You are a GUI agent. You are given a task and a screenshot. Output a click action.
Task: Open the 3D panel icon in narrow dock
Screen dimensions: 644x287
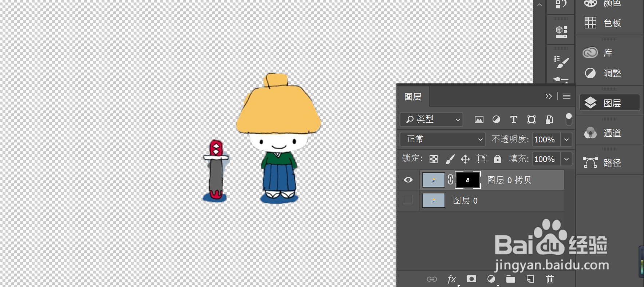pyautogui.click(x=561, y=32)
